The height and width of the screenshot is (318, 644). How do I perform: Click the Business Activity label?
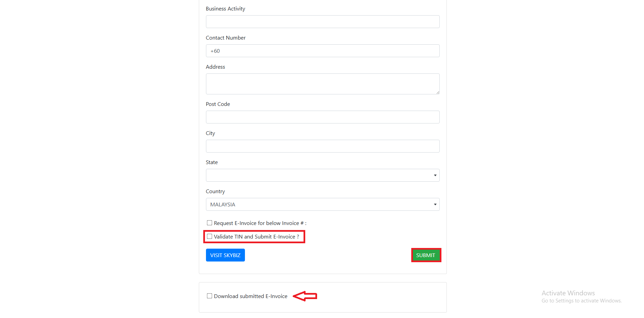tap(225, 9)
